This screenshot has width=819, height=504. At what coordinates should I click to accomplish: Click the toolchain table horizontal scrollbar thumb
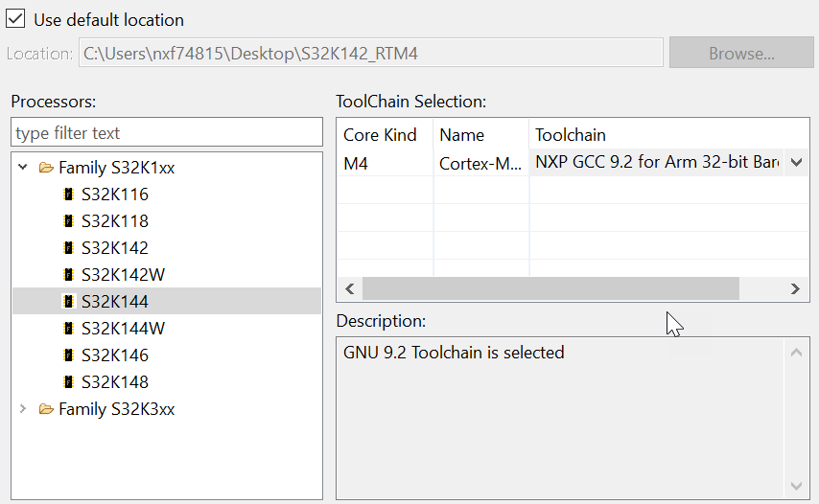(x=550, y=288)
